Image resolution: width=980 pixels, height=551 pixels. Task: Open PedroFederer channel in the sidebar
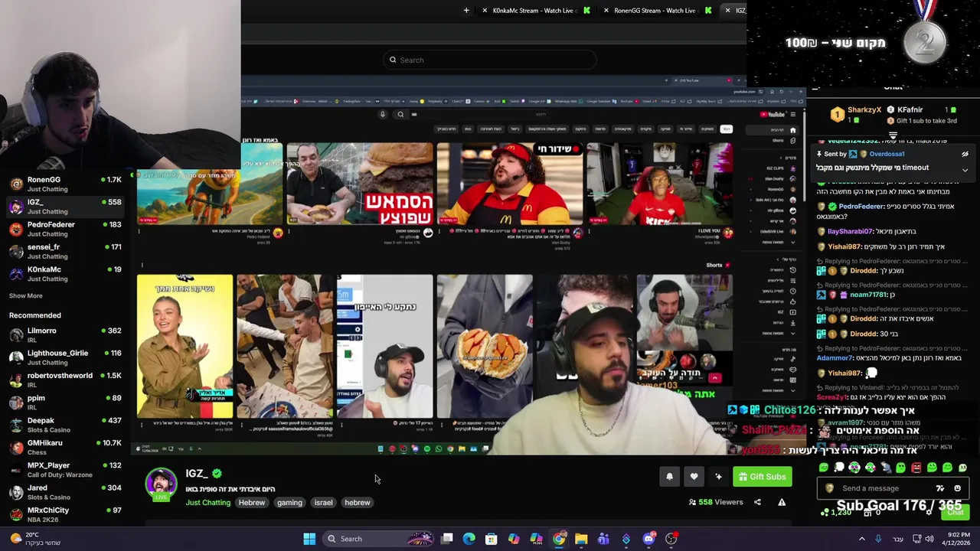click(65, 229)
